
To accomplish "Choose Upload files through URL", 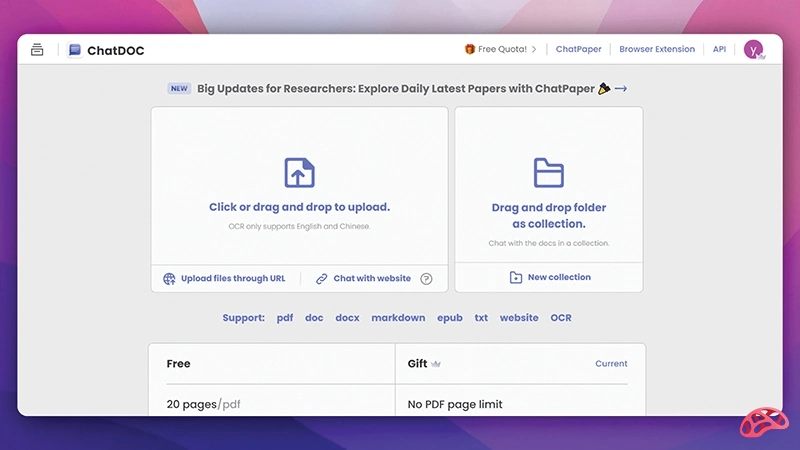I will pyautogui.click(x=233, y=278).
